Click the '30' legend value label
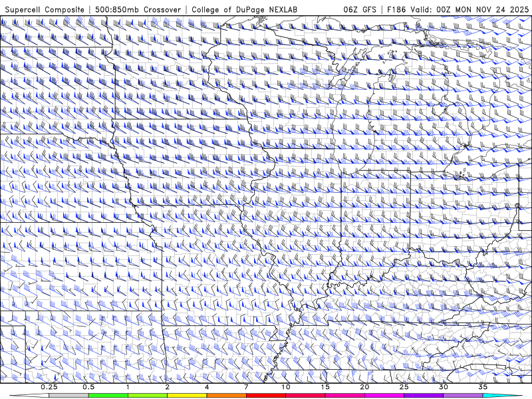 (444, 387)
